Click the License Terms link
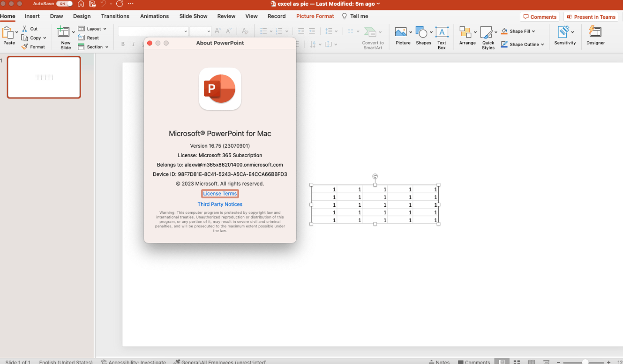This screenshot has width=623, height=364. [220, 194]
